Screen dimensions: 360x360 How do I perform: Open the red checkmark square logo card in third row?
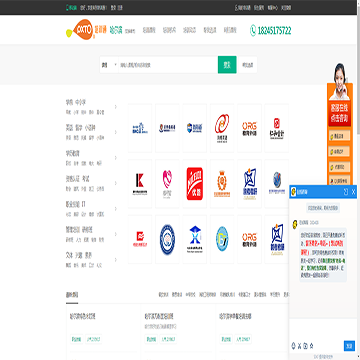click(x=140, y=239)
